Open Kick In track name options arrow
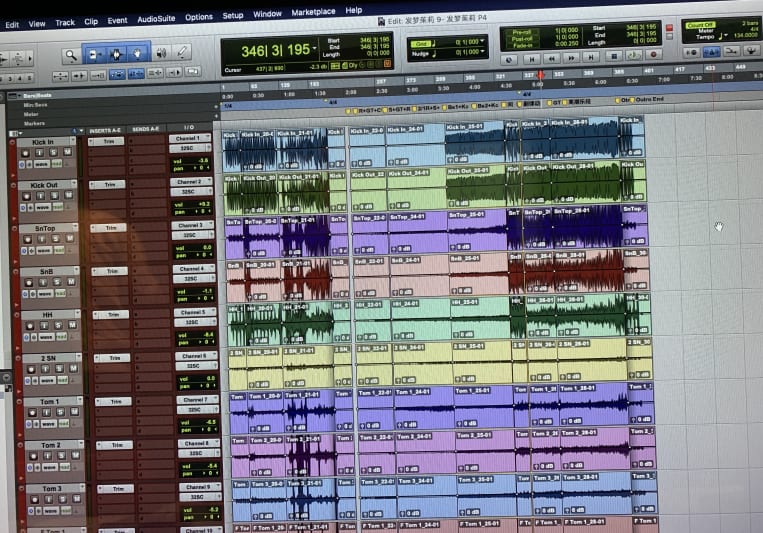This screenshot has width=763, height=533. 73,140
